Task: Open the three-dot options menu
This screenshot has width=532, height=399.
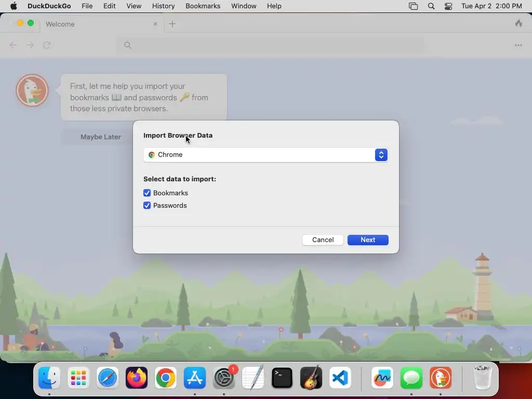Action: coord(518,45)
